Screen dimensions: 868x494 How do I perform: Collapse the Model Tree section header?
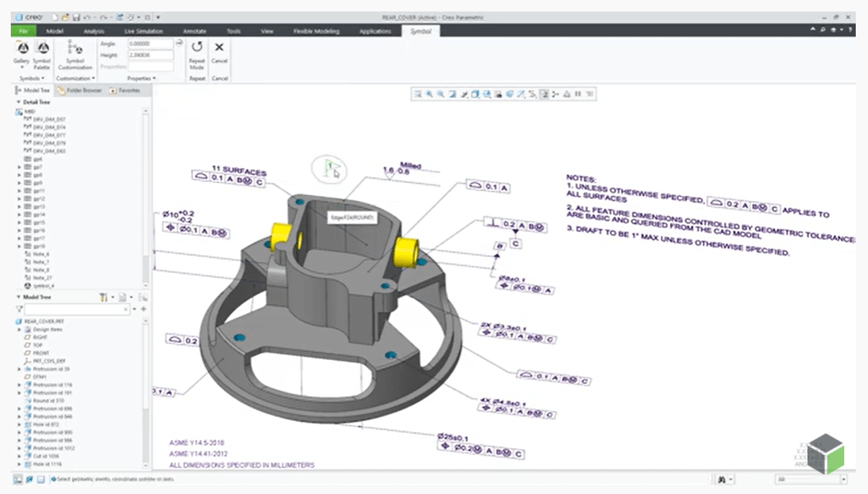(19, 297)
